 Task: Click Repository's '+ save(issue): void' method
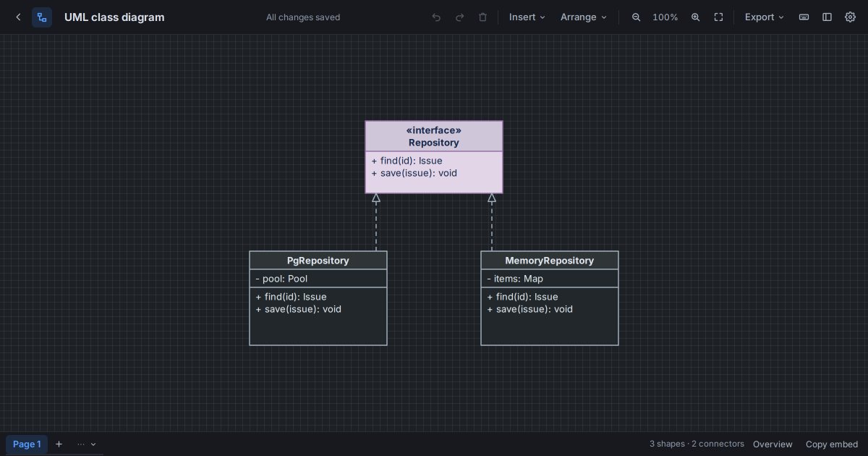[x=414, y=173]
